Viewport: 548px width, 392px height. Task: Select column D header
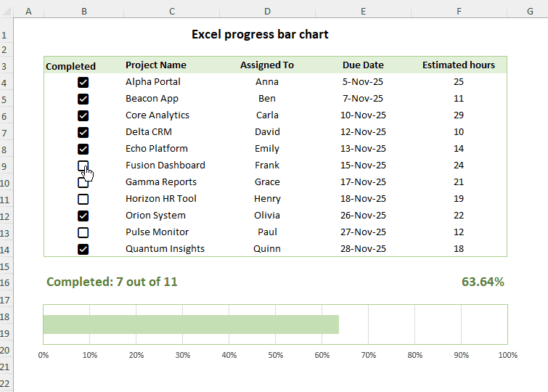(267, 11)
